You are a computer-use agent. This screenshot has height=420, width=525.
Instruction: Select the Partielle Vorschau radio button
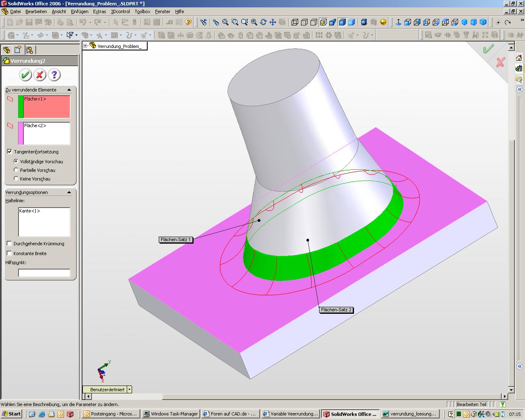[x=16, y=170]
